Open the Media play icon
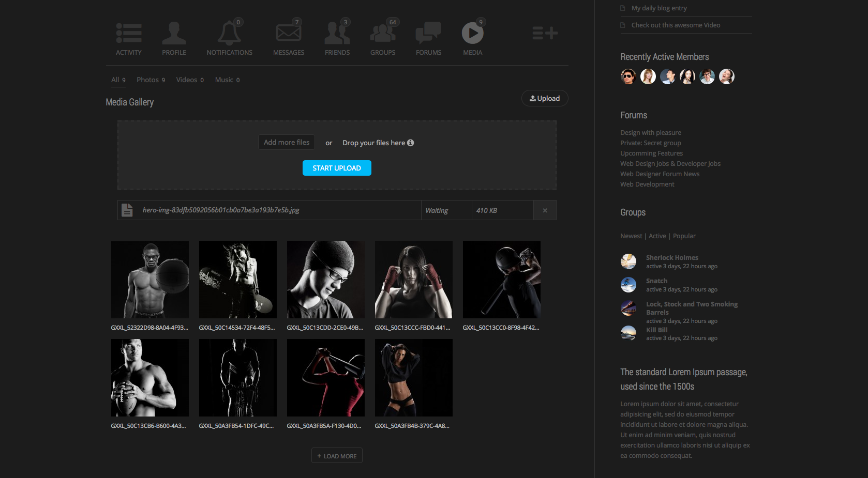Viewport: 868px width, 478px height. pos(472,34)
